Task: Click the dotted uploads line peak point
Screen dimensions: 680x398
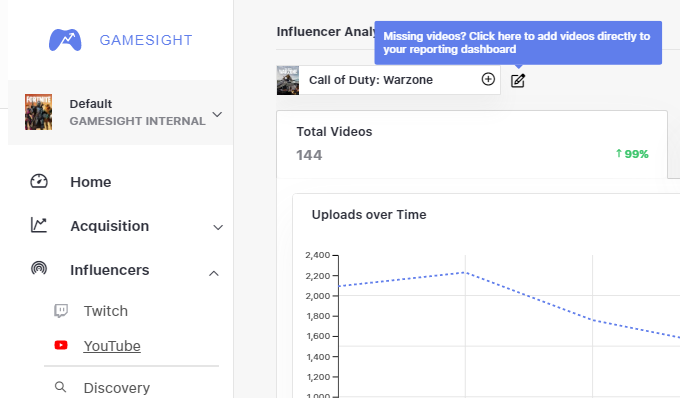Action: click(465, 272)
